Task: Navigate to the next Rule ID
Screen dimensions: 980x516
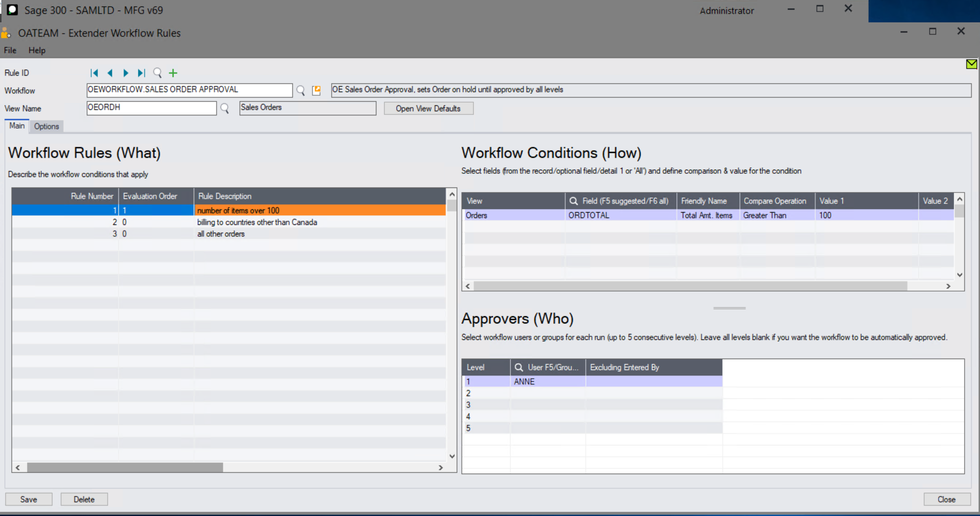Action: click(x=126, y=73)
